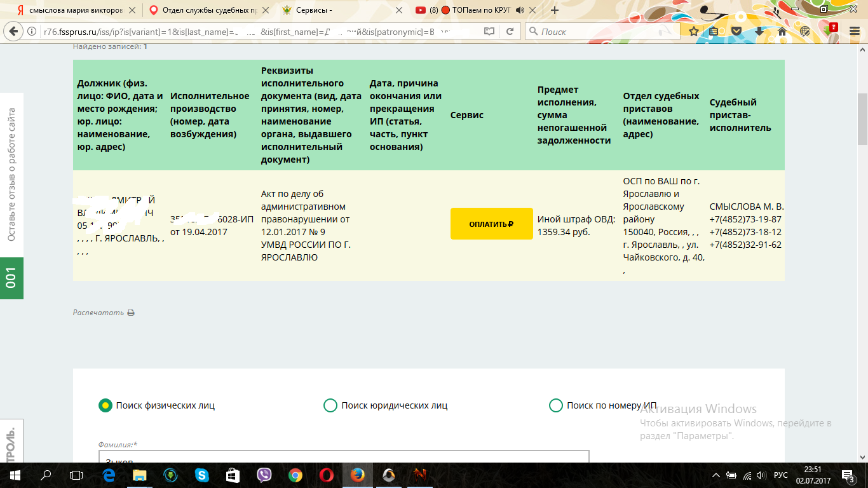Image resolution: width=868 pixels, height=488 pixels.
Task: Launch Microsoft Edge from taskbar
Action: click(x=108, y=475)
